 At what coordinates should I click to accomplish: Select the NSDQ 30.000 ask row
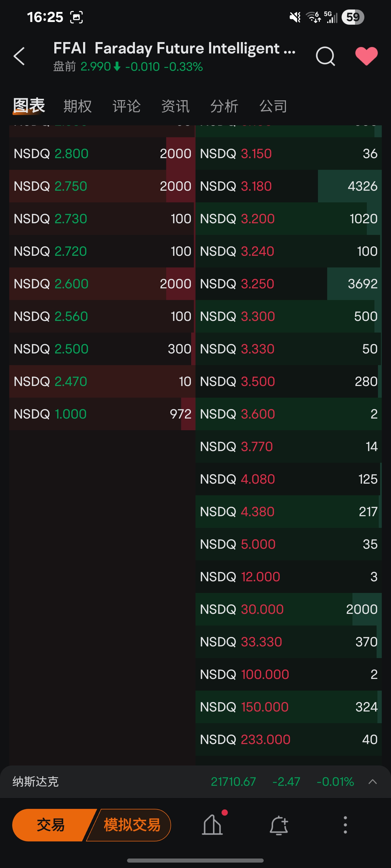click(x=288, y=609)
